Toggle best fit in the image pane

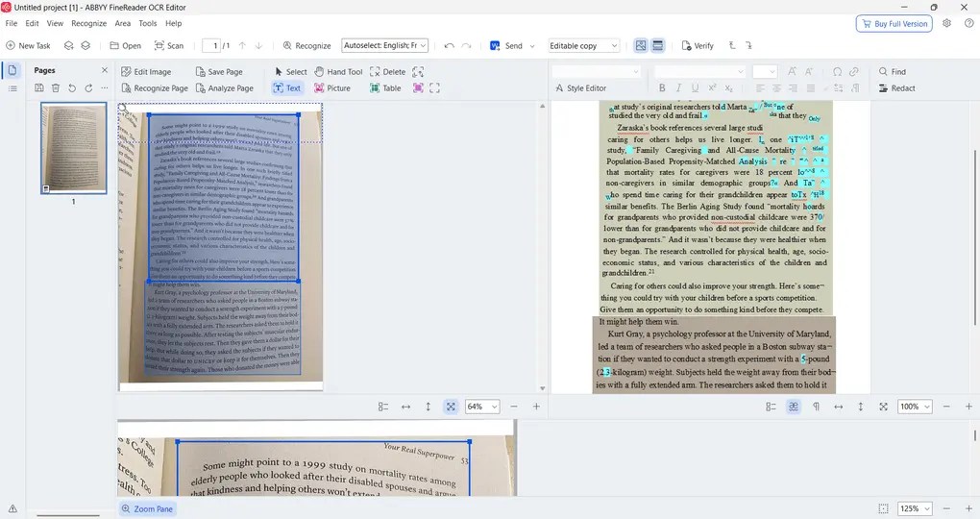451,407
